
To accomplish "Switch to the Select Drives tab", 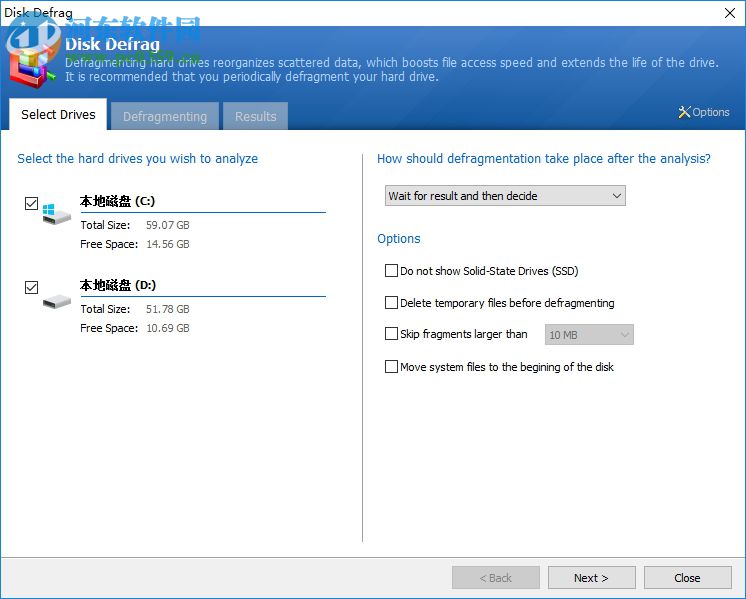I will click(58, 114).
